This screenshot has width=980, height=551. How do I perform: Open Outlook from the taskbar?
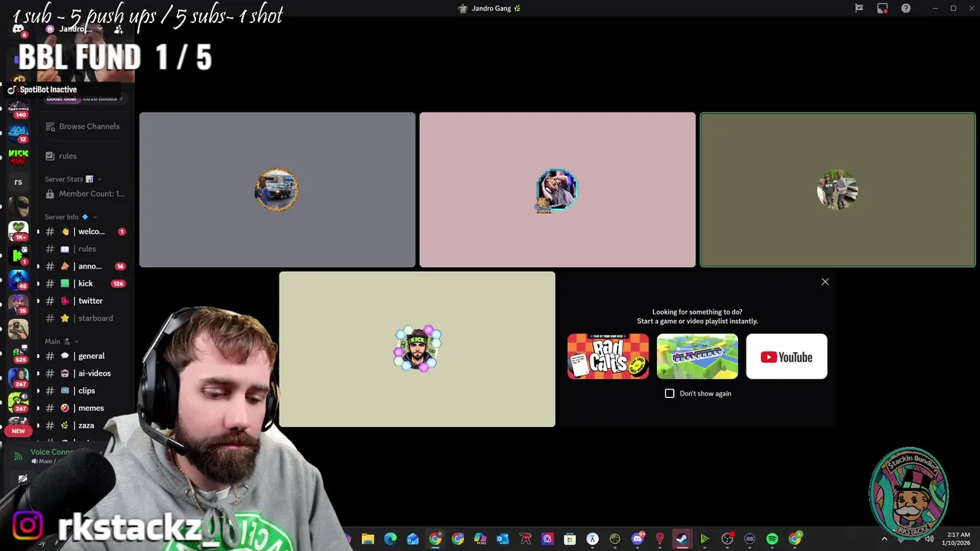tap(502, 539)
